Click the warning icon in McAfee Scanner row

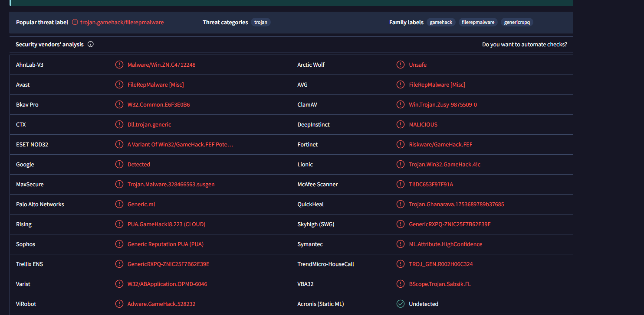pyautogui.click(x=401, y=184)
